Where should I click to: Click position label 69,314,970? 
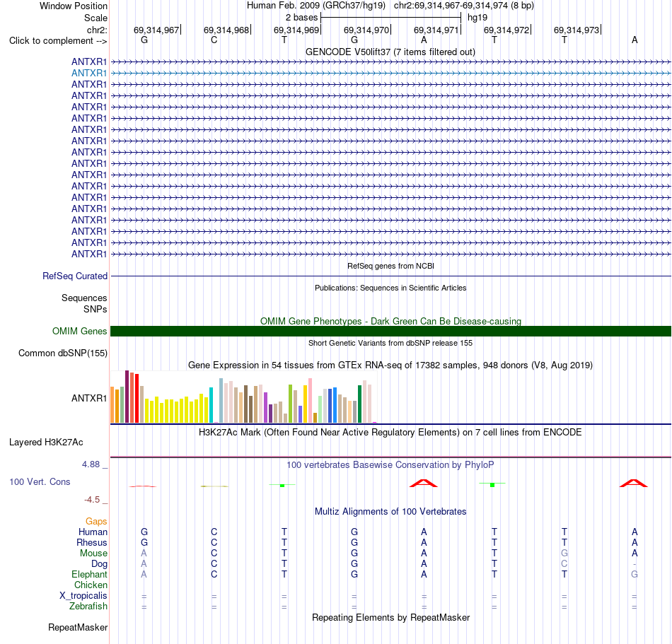[366, 30]
